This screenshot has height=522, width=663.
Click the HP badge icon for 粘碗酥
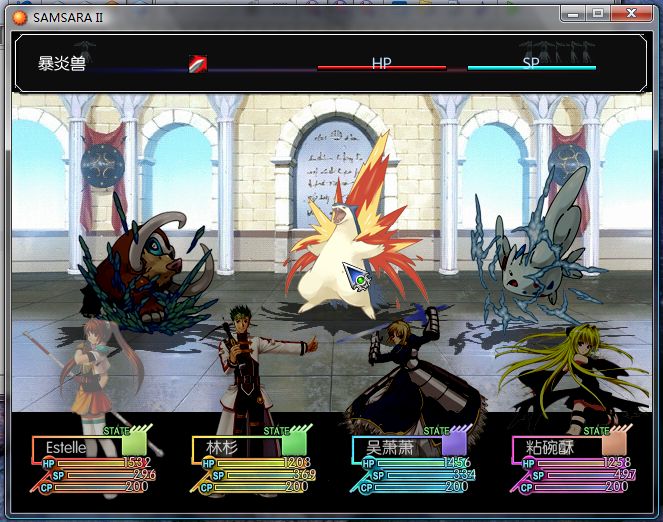[528, 463]
